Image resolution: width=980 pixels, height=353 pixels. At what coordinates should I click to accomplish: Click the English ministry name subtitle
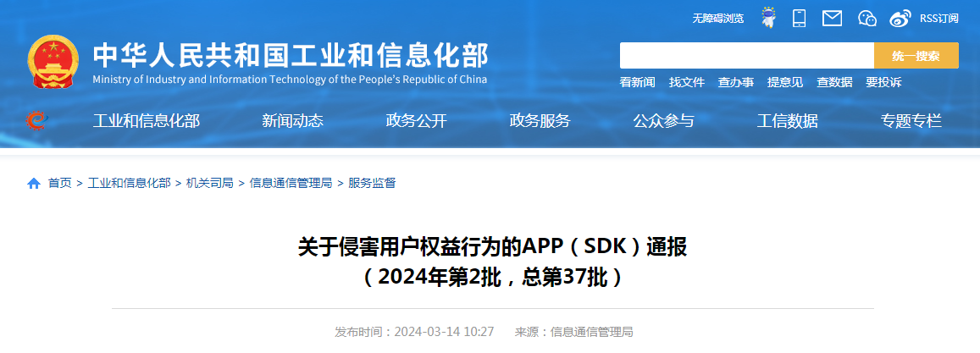290,80
